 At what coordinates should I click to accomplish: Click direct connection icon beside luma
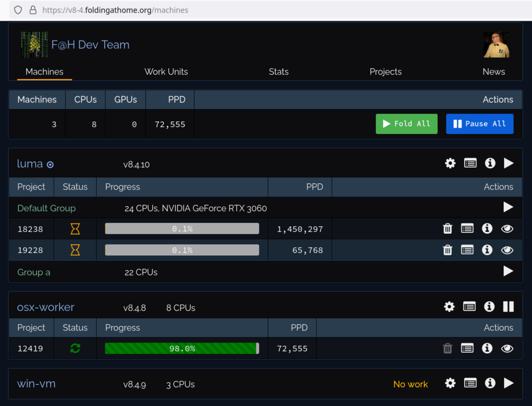[x=50, y=165]
